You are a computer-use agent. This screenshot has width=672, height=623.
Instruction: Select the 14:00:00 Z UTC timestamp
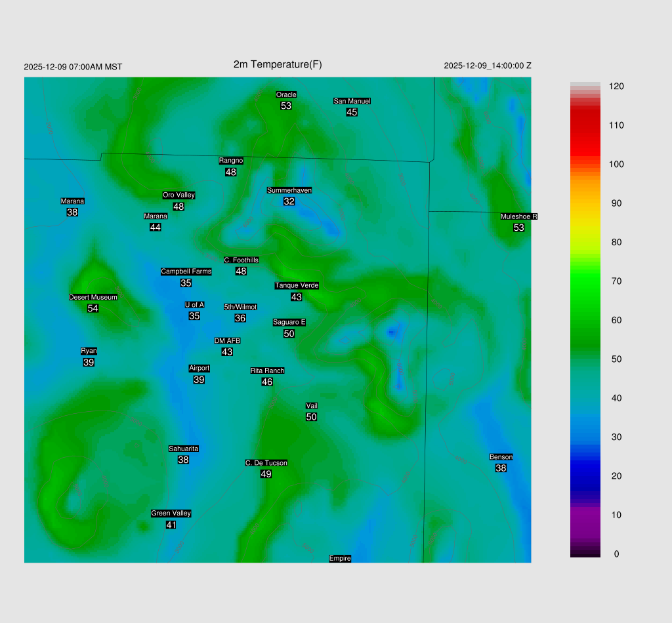coord(488,66)
